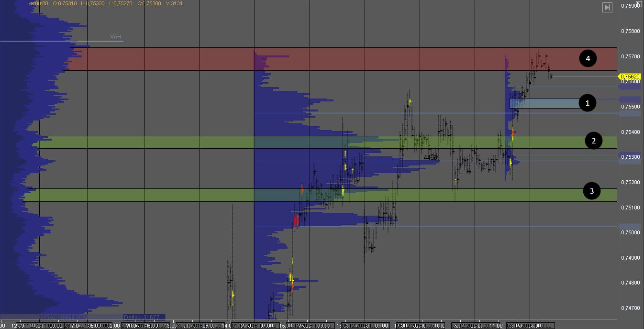Select the light blue rectangle beside marker 1
This screenshot has width=644, height=329.
click(545, 103)
